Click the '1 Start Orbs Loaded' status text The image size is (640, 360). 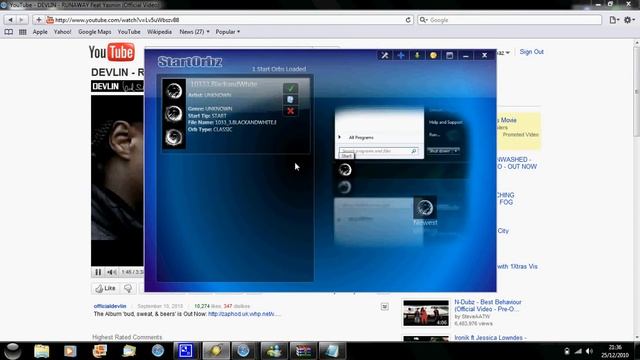coord(279,69)
